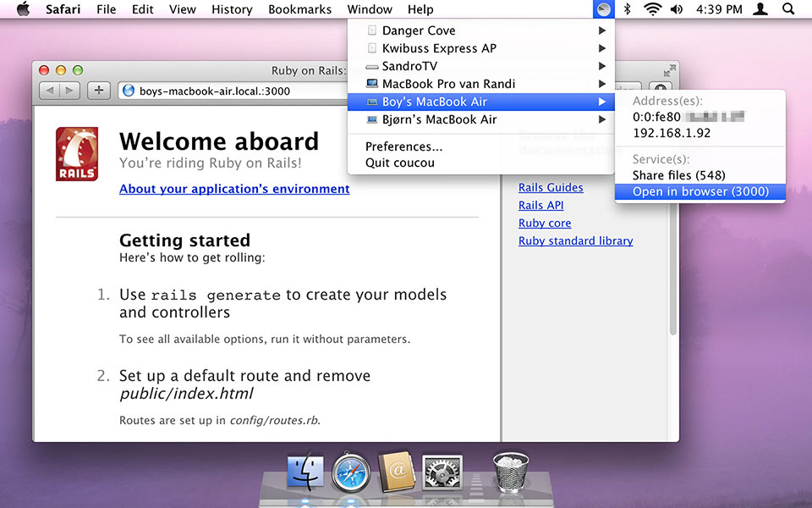Open Address Book in the Dock
This screenshot has height=508, width=812.
397,472
